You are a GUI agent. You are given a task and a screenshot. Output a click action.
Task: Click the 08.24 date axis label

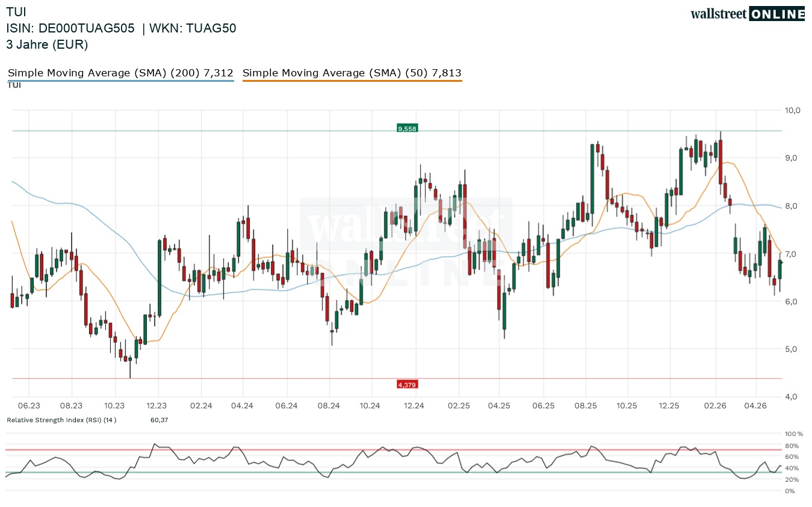pyautogui.click(x=329, y=406)
